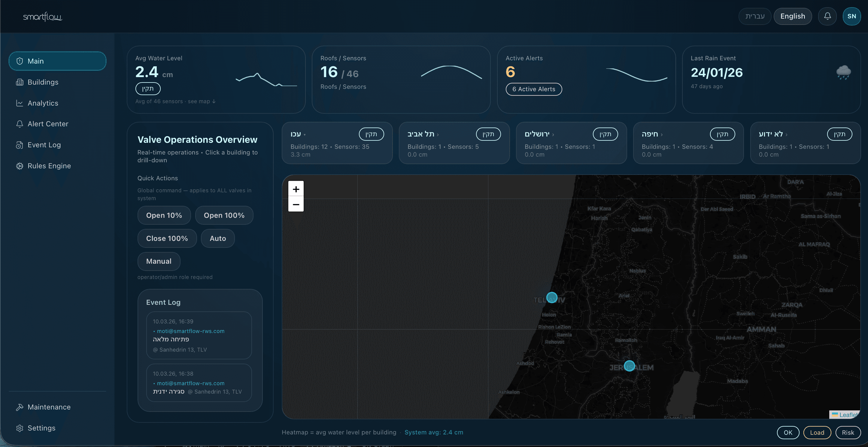Click the Open 100% valve command
Viewport: 868px width, 447px height.
click(x=224, y=215)
